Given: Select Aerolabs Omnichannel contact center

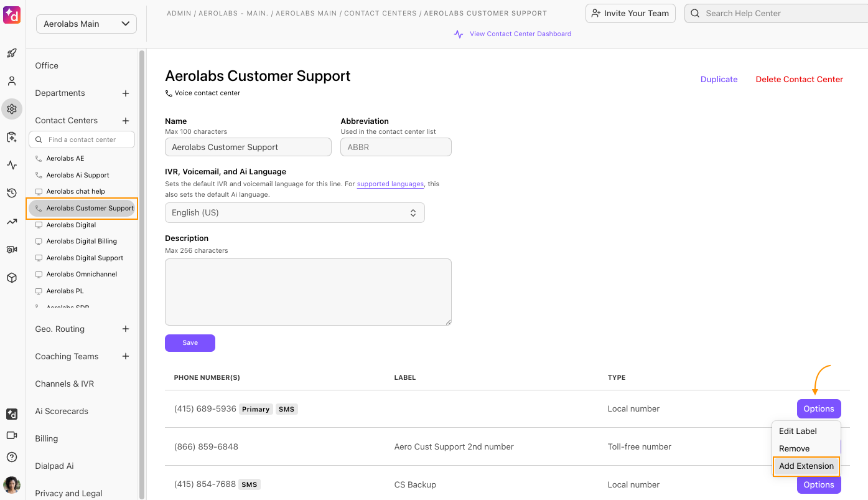Looking at the screenshot, I should point(82,275).
